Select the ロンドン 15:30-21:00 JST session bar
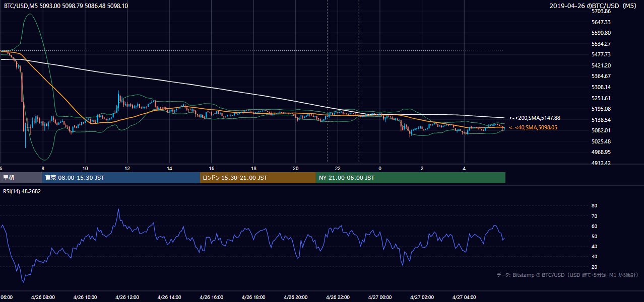Viewport: 644px width, 302px height. (258, 178)
